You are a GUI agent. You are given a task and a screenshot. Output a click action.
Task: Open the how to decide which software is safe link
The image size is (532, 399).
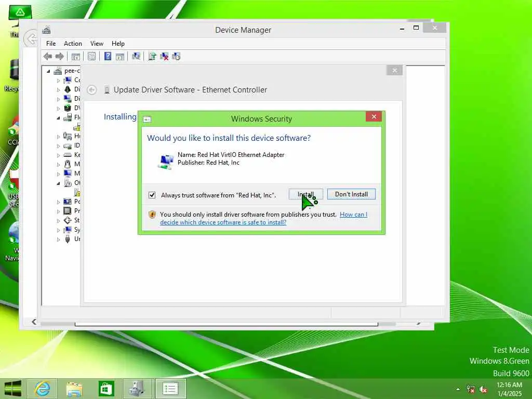(x=263, y=219)
